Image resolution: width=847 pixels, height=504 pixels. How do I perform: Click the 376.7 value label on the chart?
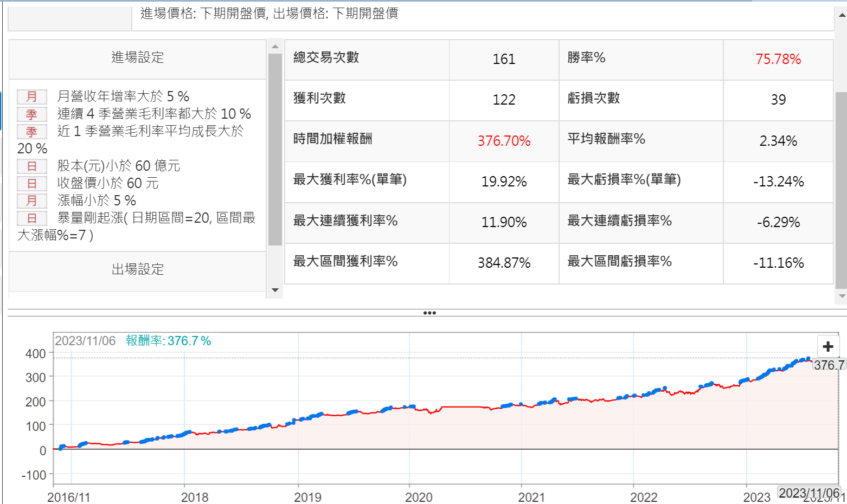[829, 365]
